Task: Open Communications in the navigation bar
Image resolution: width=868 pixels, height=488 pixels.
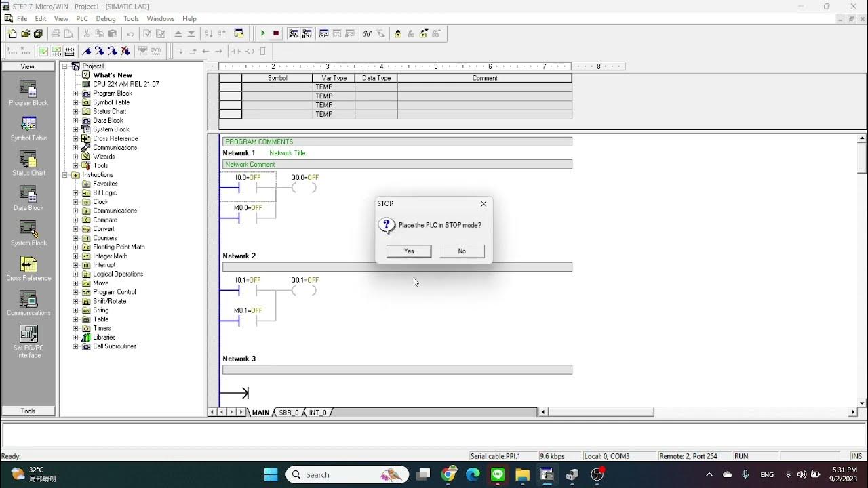Action: tap(28, 304)
